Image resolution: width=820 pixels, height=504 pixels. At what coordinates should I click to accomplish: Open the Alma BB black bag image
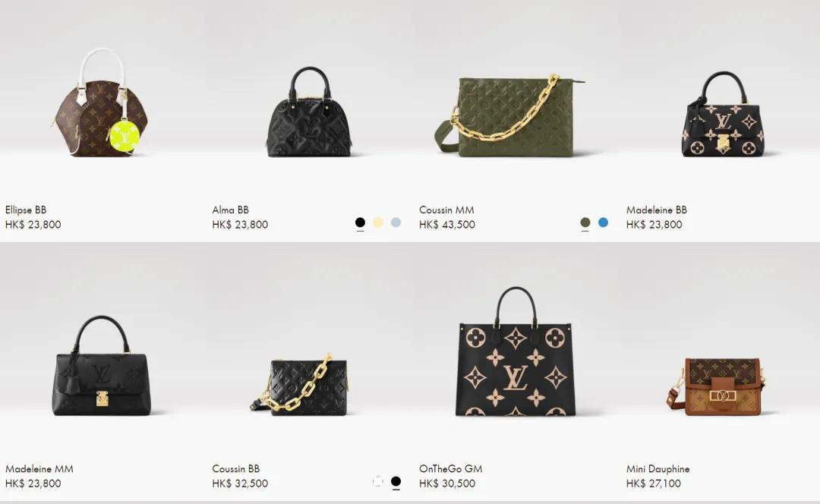click(x=309, y=112)
